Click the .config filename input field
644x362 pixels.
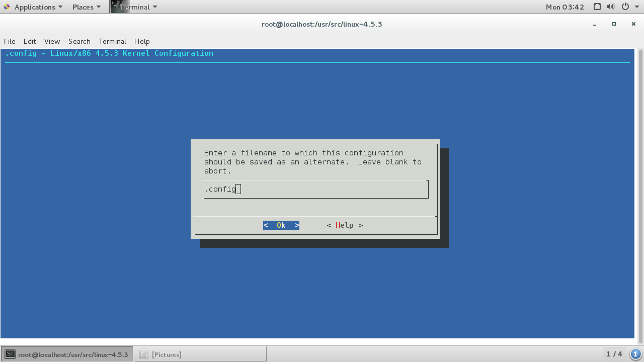pos(315,189)
